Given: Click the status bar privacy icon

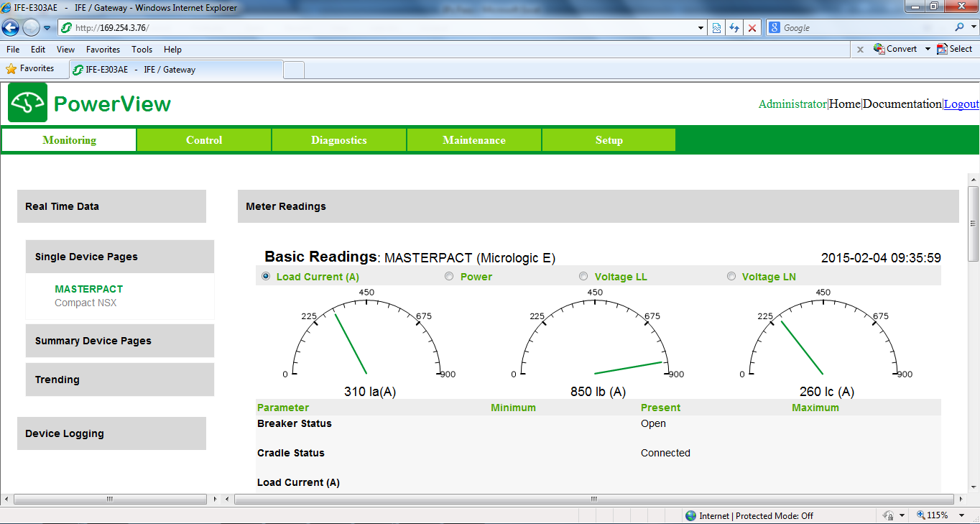Looking at the screenshot, I should pos(889,515).
